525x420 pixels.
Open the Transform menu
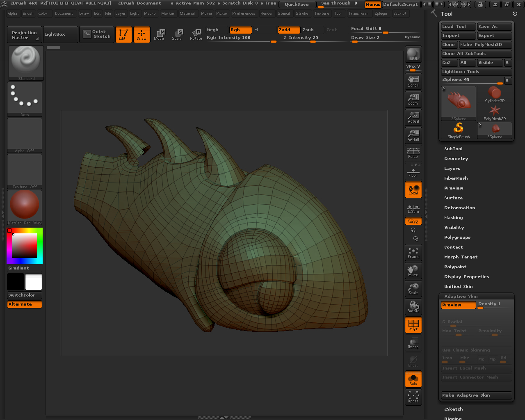click(358, 14)
